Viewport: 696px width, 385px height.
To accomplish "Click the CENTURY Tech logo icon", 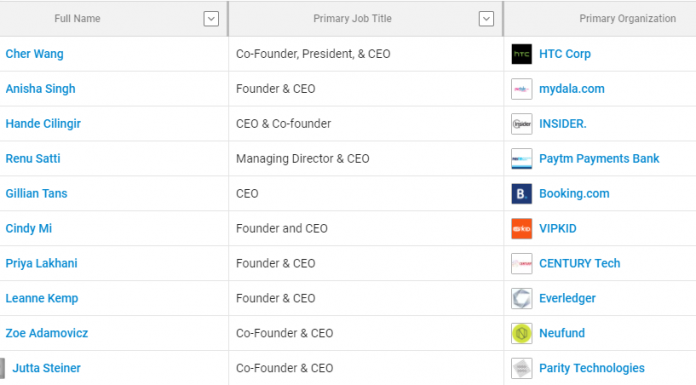I will (522, 264).
